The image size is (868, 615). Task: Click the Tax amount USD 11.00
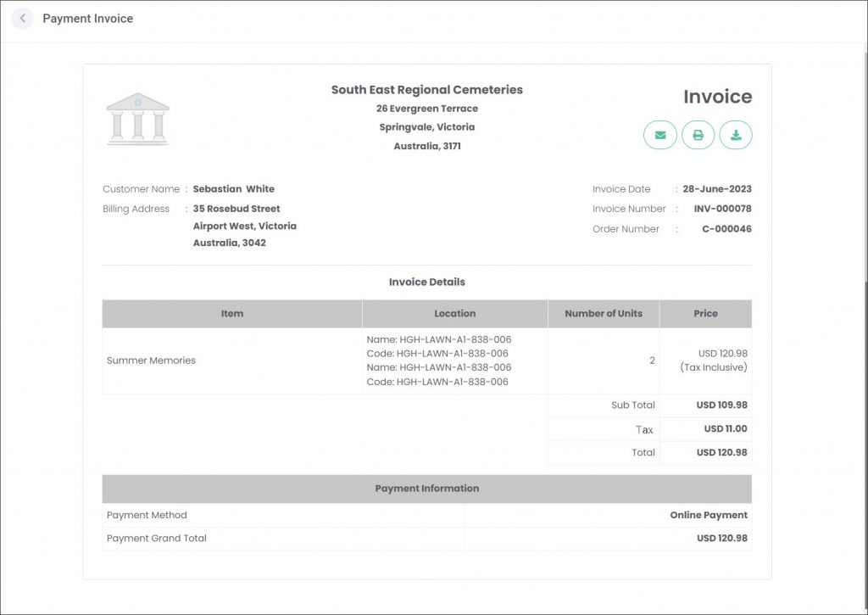coord(726,429)
